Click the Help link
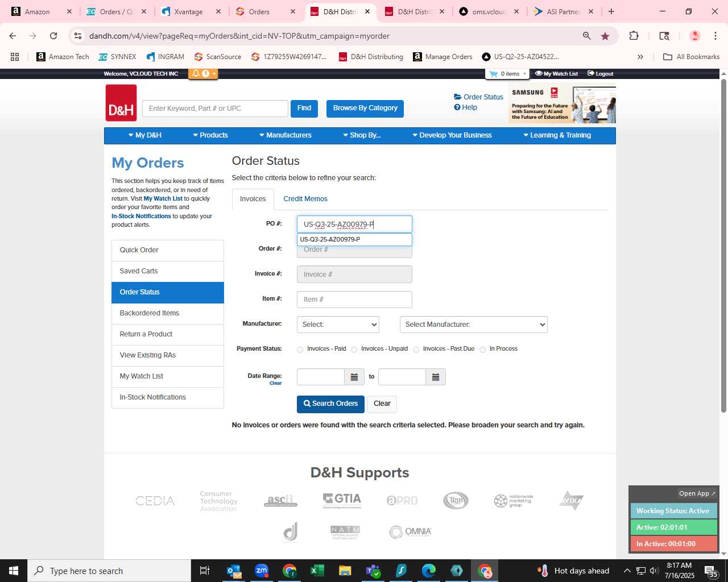Image resolution: width=728 pixels, height=582 pixels. (x=465, y=107)
